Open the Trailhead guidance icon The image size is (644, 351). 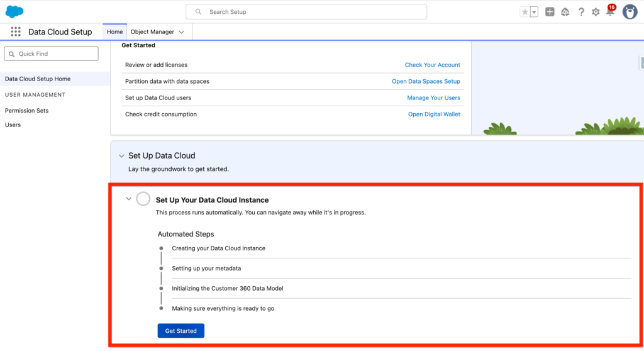point(565,12)
